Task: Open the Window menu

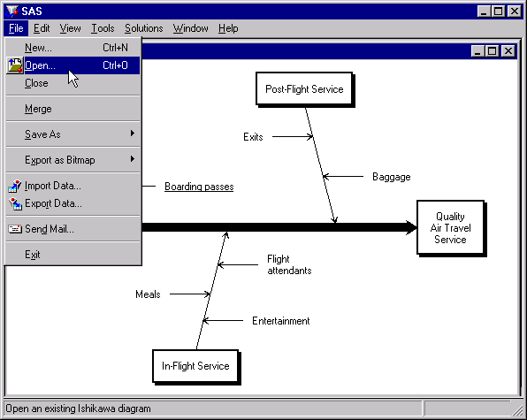Action: click(x=191, y=28)
